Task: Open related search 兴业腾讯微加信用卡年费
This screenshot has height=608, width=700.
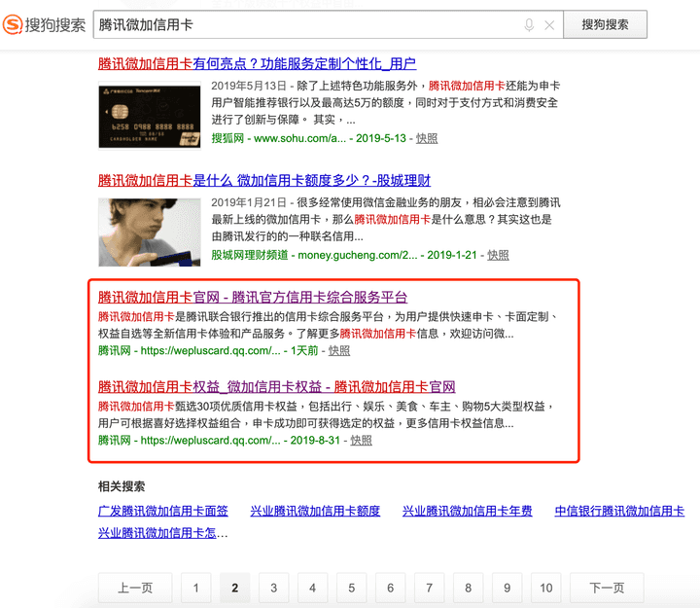Action: [x=468, y=511]
